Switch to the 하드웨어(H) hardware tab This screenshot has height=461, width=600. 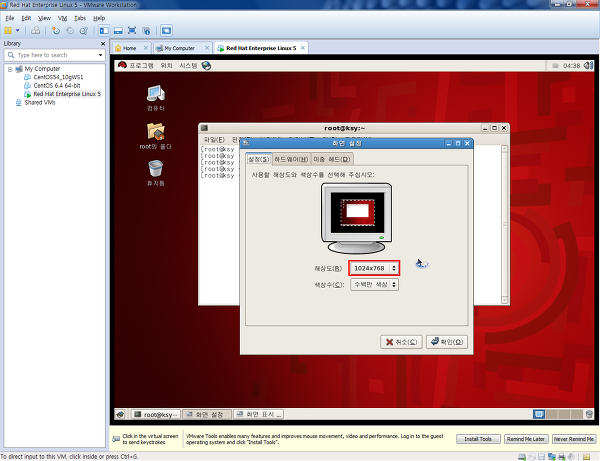tap(291, 159)
